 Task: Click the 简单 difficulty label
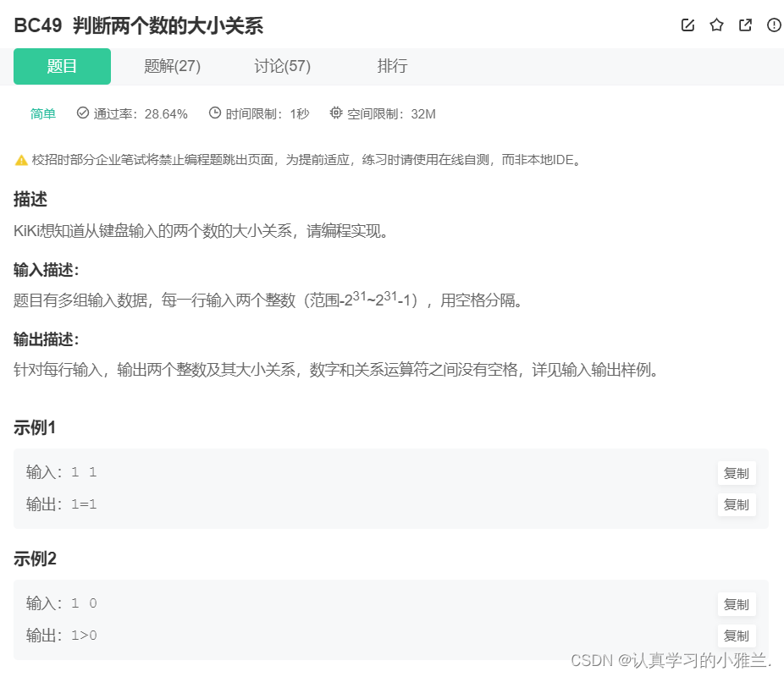point(43,114)
